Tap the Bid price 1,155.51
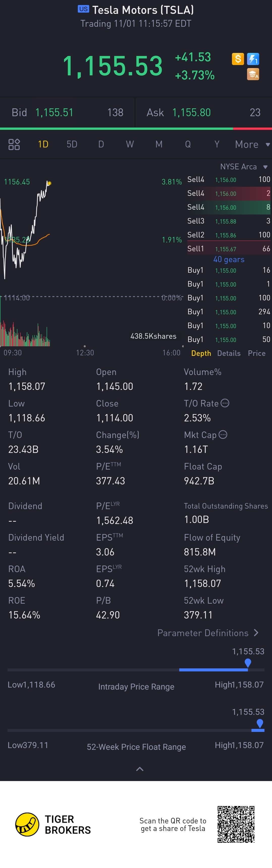 [54, 113]
